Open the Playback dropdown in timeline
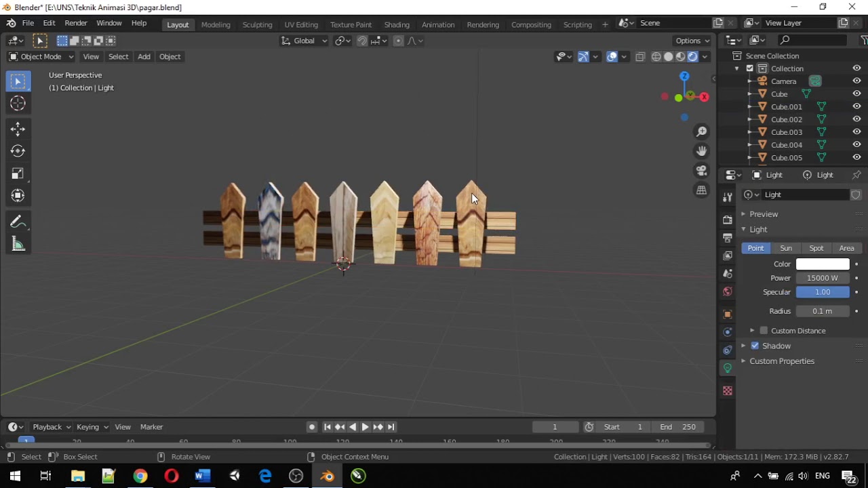The height and width of the screenshot is (488, 868). pos(52,427)
